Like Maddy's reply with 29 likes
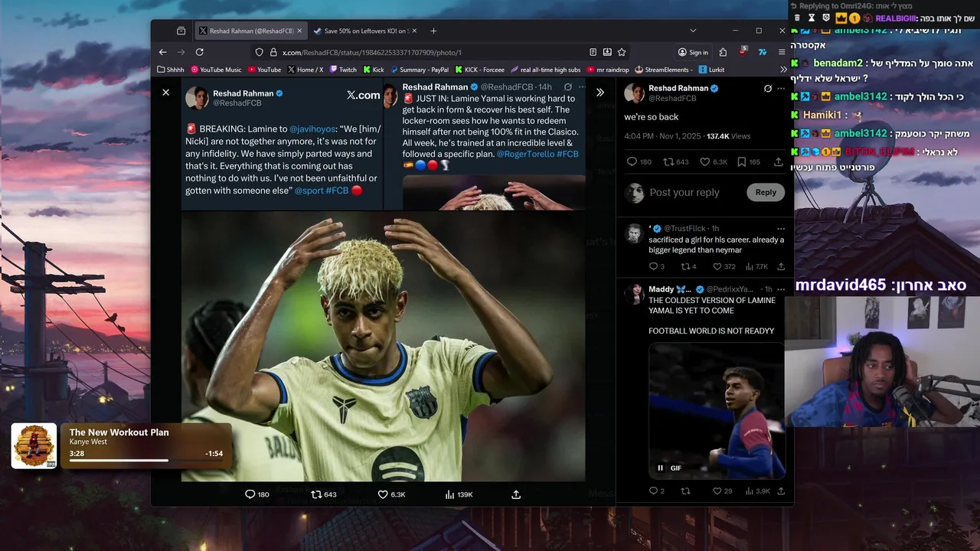Viewport: 980px width, 551px height. click(723, 491)
